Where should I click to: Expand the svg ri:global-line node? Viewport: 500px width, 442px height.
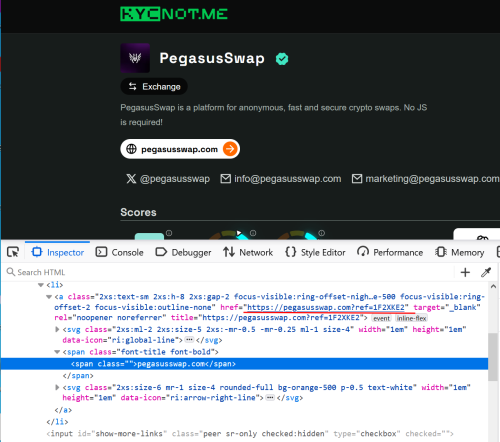[57, 329]
